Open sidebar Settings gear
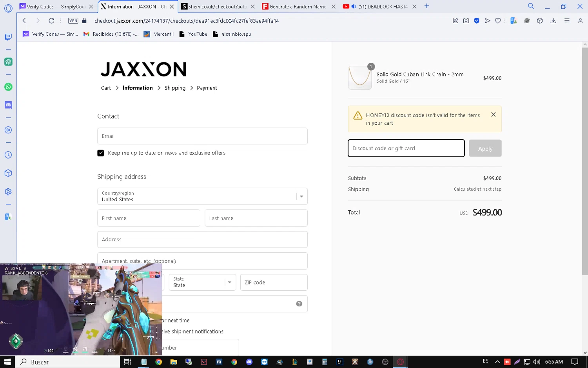588x368 pixels. coord(8,191)
